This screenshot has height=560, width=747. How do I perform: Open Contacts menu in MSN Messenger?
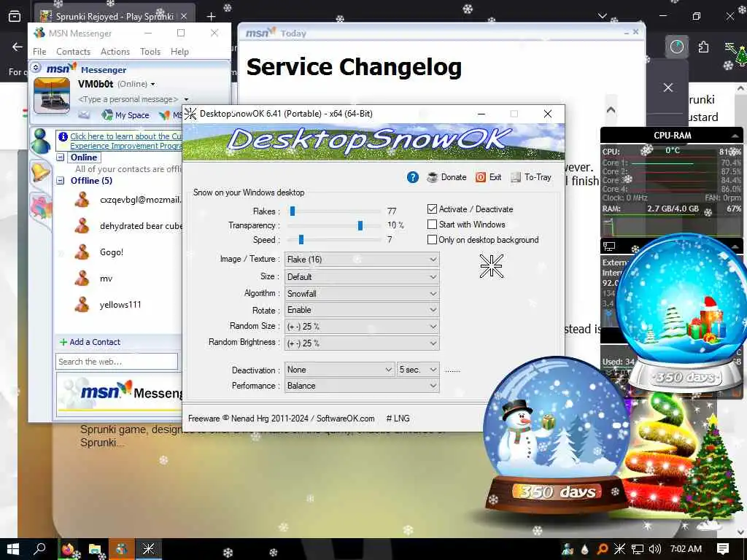pyautogui.click(x=73, y=52)
